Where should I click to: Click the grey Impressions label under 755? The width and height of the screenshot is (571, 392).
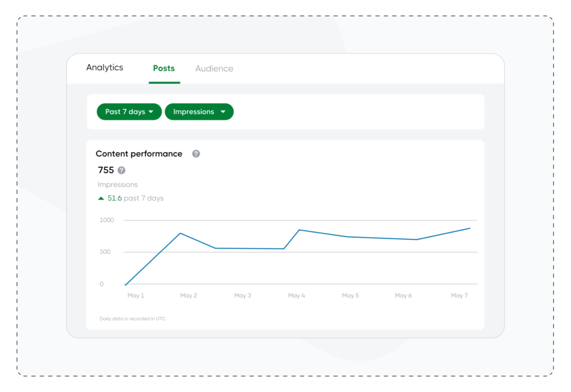[x=118, y=185]
